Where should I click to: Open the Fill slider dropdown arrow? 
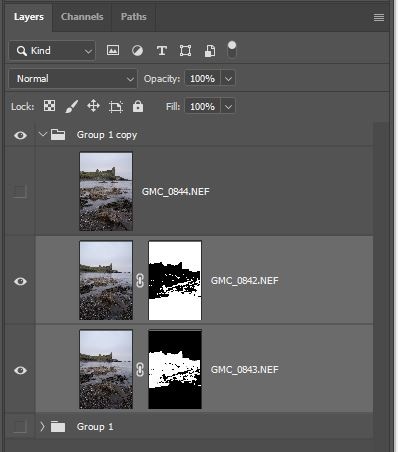pos(228,107)
